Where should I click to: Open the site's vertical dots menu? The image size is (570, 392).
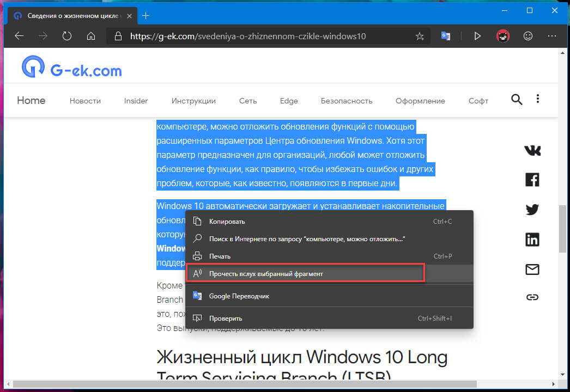538,99
